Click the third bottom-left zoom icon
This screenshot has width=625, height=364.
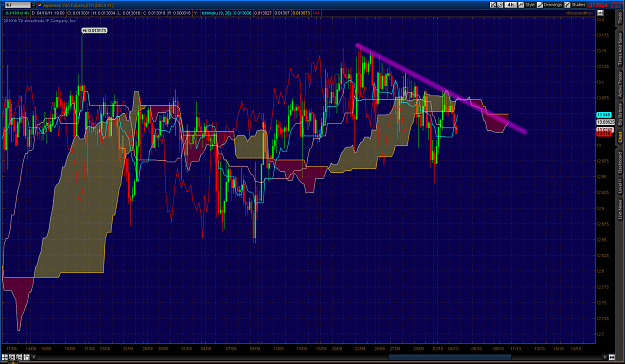click(x=19, y=357)
